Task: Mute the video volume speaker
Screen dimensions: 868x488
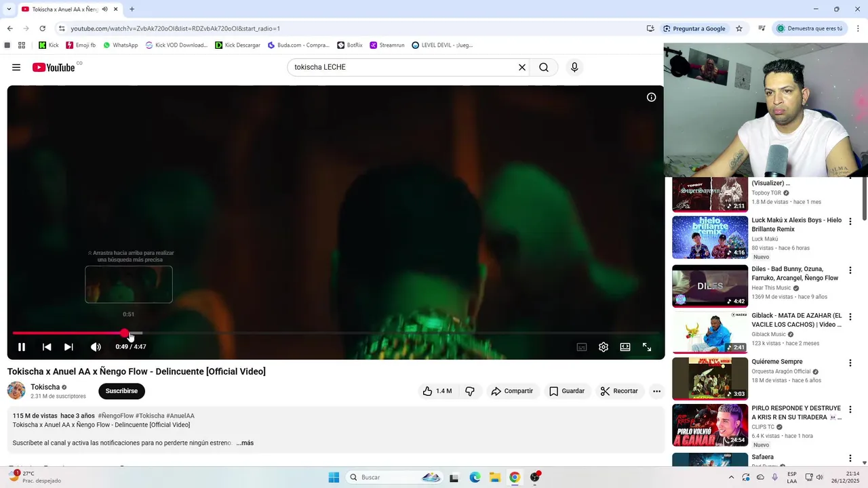Action: click(x=96, y=347)
